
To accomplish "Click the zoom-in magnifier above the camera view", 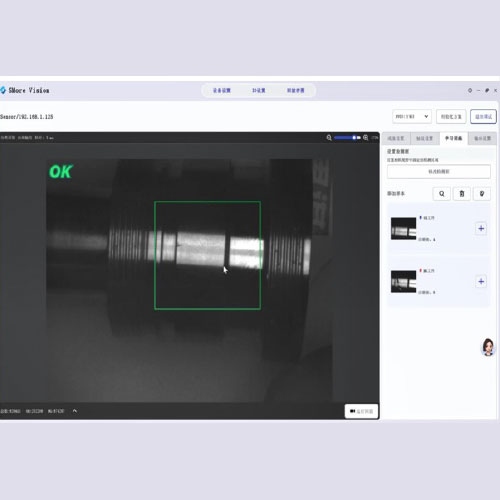I will point(366,138).
